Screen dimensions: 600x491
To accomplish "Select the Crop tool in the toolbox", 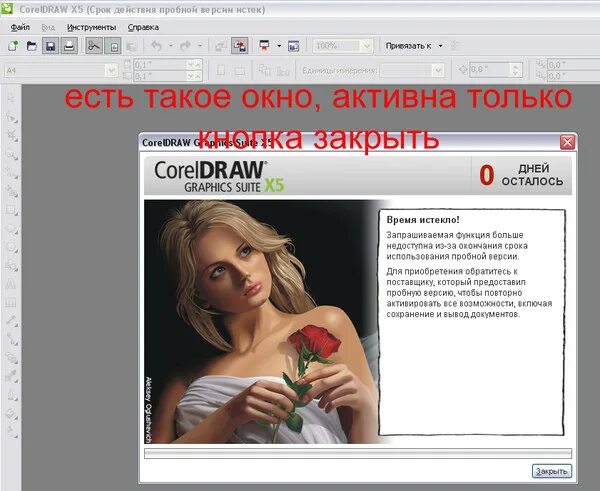I will click(x=11, y=135).
